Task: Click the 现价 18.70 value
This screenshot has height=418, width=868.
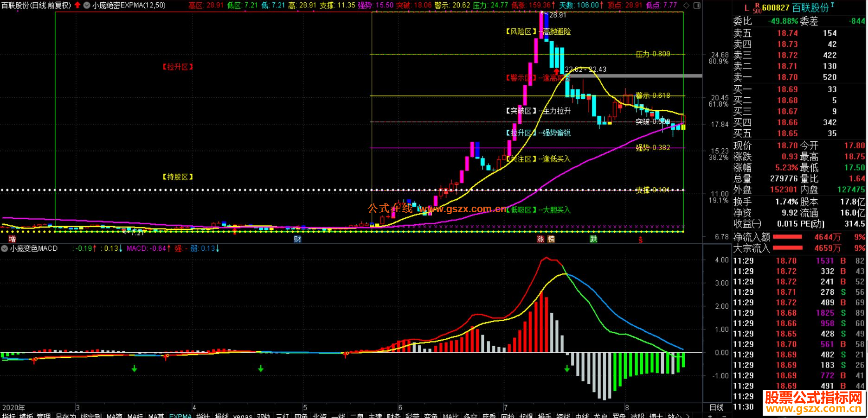Action: [787, 146]
